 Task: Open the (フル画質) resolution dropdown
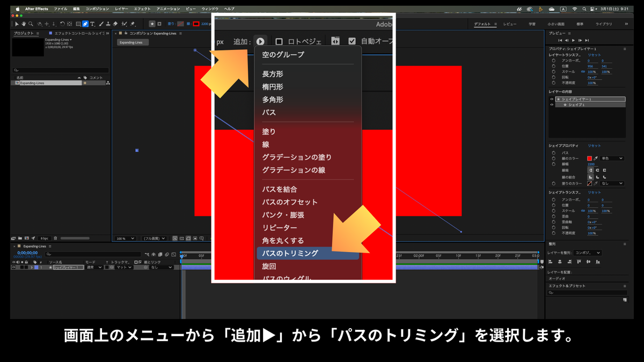(x=154, y=239)
